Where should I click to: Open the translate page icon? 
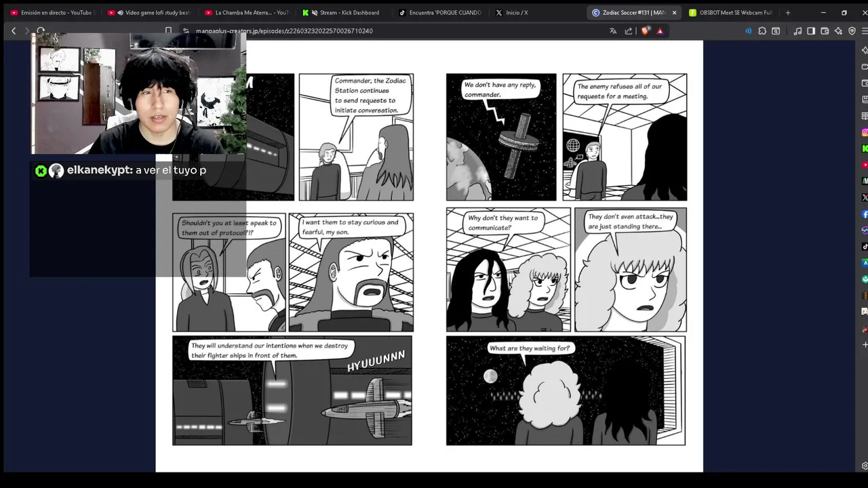point(613,30)
